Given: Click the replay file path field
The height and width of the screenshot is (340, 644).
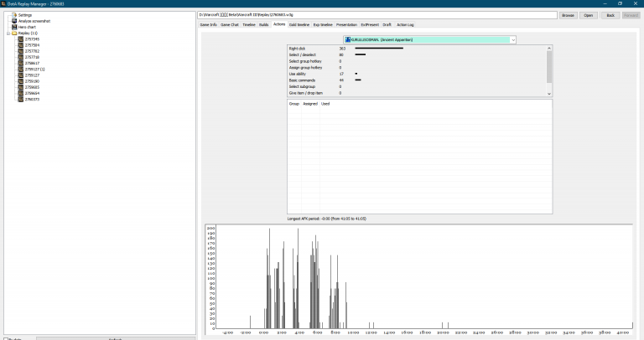Looking at the screenshot, I should 377,15.
